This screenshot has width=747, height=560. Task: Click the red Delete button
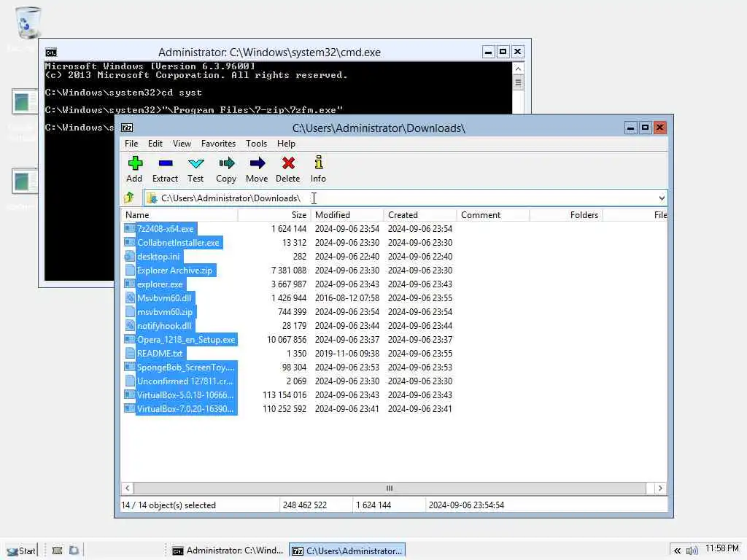287,169
